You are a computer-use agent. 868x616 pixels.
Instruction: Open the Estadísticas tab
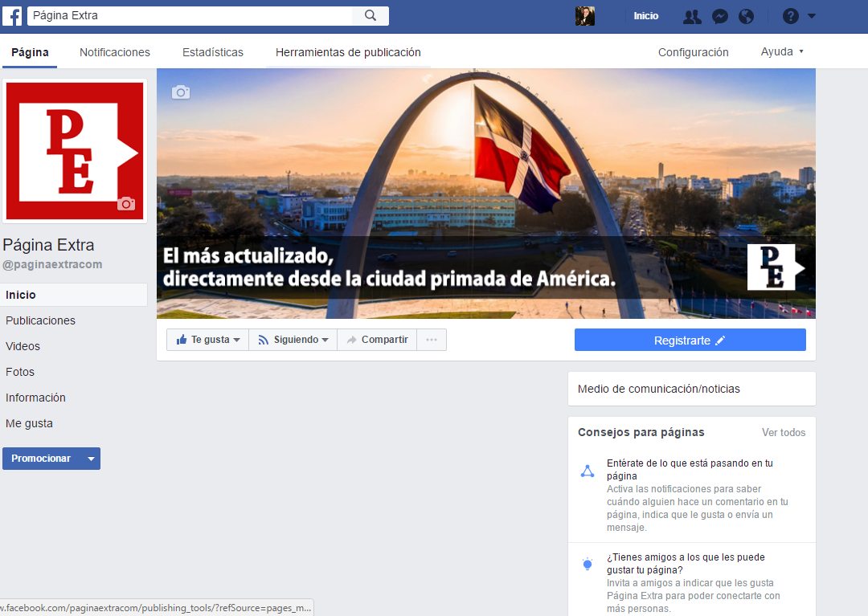[212, 52]
